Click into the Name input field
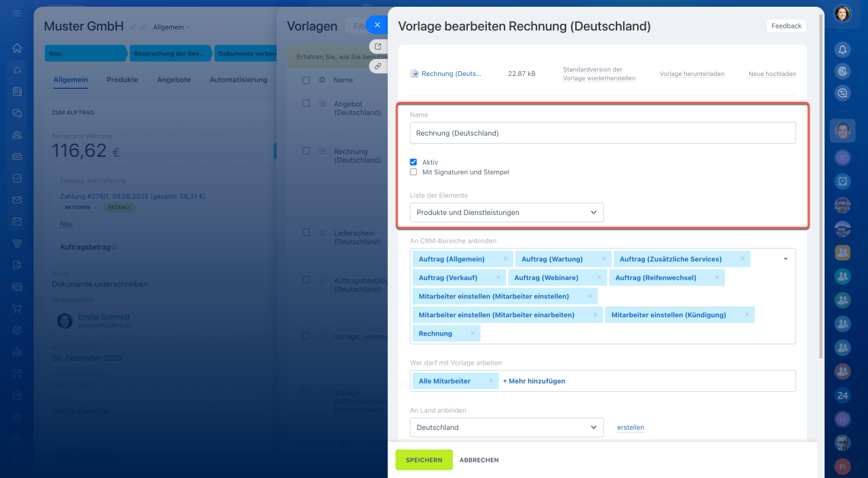868x478 pixels. [x=602, y=133]
